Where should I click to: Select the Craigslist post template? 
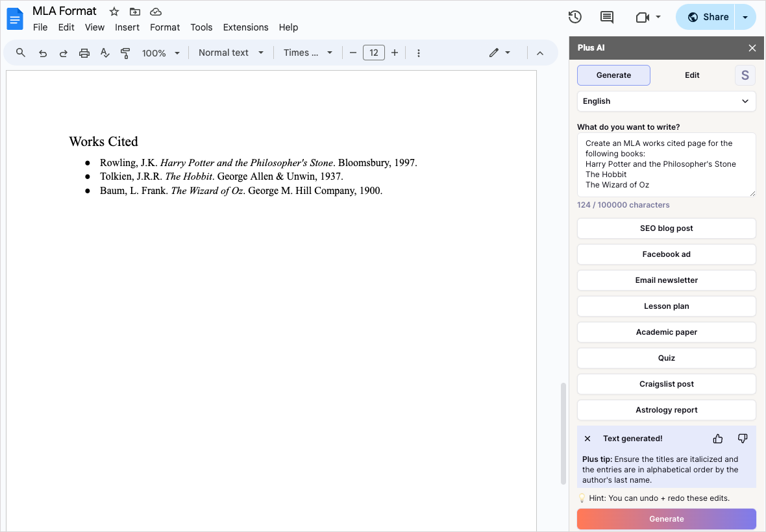[666, 384]
